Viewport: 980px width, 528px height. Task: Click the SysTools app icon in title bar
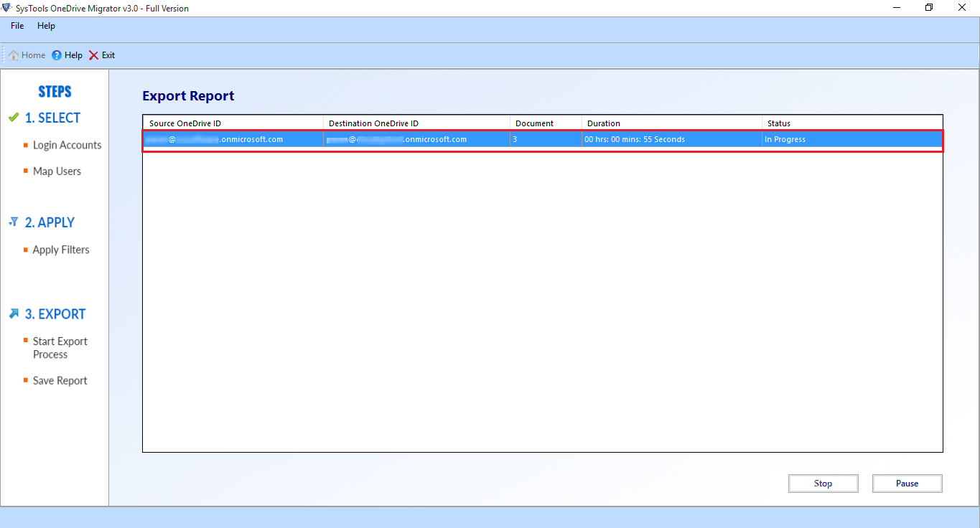click(6, 8)
